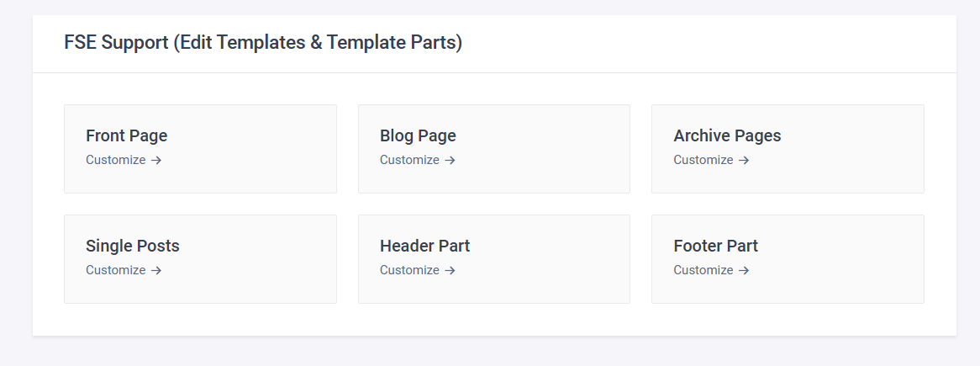Select the Footer Part card title

click(715, 246)
